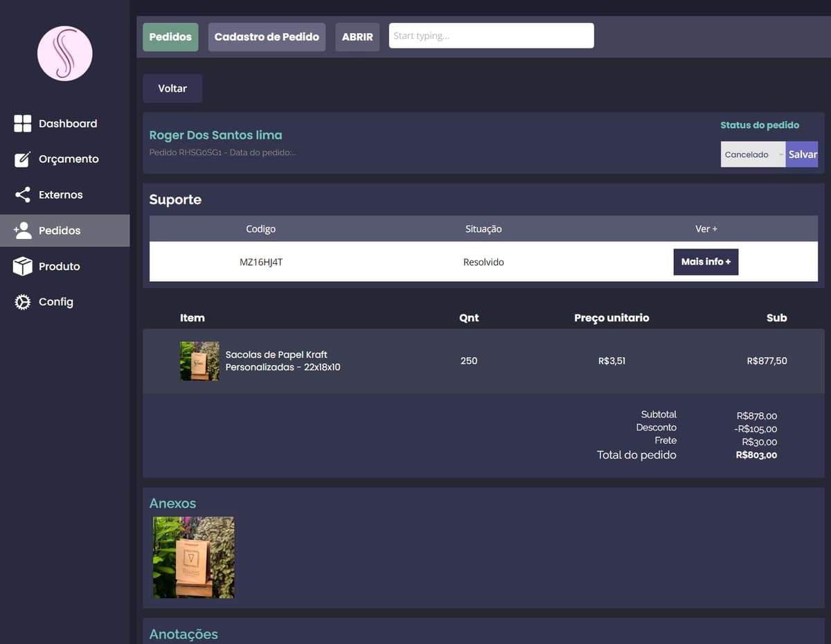The width and height of the screenshot is (831, 644).
Task: Click the Config gear icon
Action: (23, 302)
